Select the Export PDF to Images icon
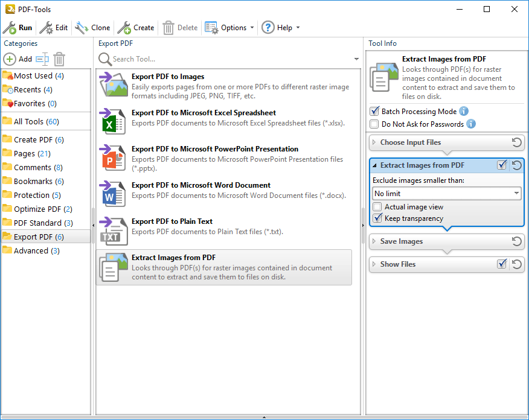Viewport: 529px width, 420px height. 114,84
